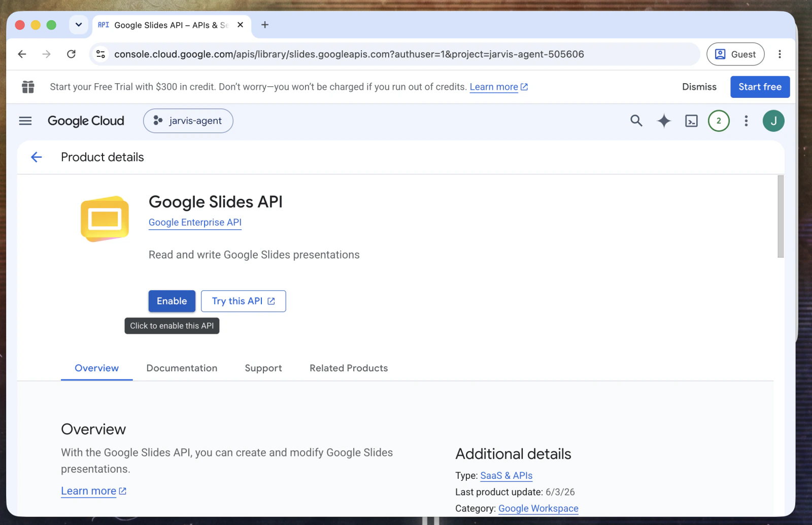This screenshot has width=812, height=525.
Task: Click the browser forward arrow
Action: (x=46, y=54)
